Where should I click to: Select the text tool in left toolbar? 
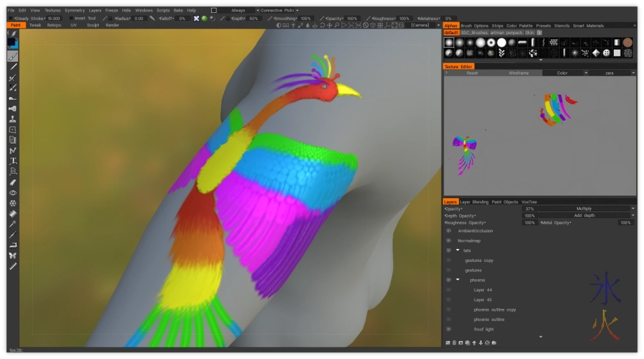tap(13, 161)
